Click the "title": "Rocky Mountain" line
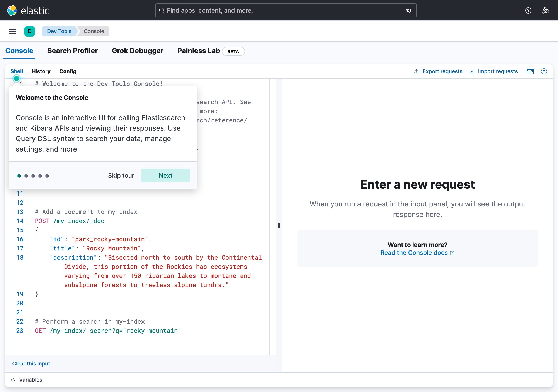Image resolution: width=558 pixels, height=392 pixels. (x=97, y=248)
